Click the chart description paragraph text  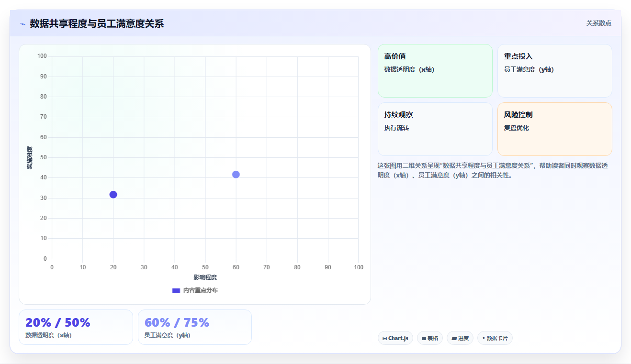pyautogui.click(x=493, y=170)
